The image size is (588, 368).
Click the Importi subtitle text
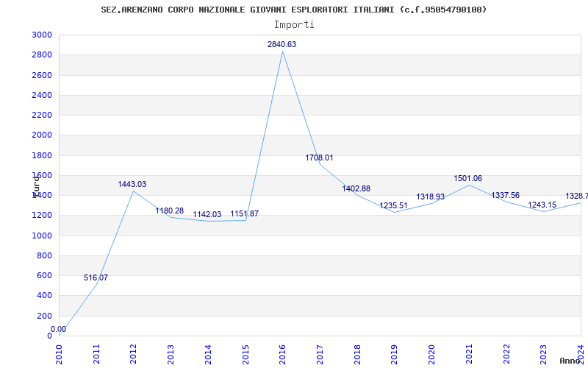point(294,24)
